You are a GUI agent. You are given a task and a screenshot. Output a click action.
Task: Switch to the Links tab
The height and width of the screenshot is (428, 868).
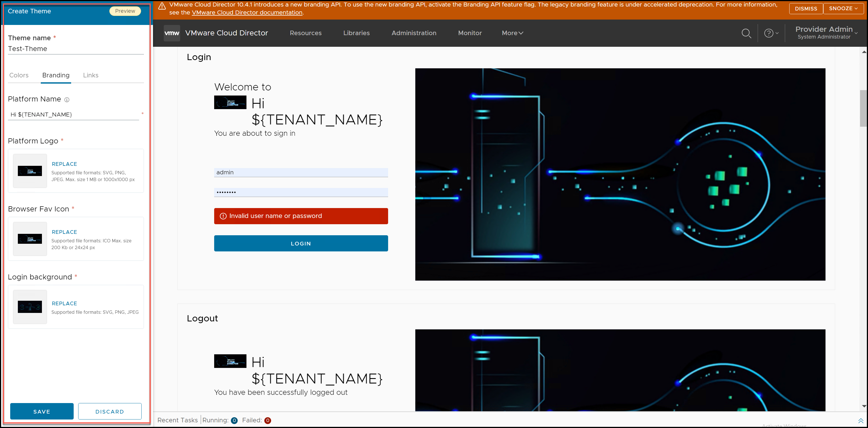pyautogui.click(x=91, y=75)
